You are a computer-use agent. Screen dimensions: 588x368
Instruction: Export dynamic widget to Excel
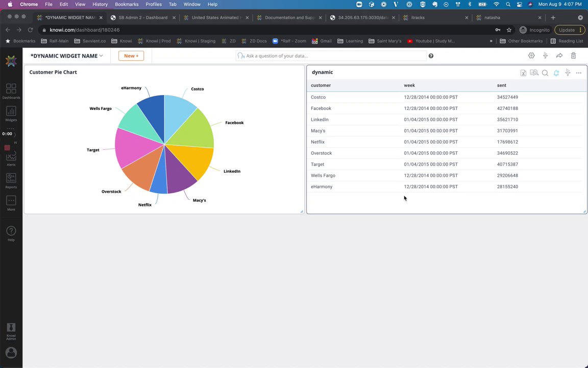click(x=523, y=73)
